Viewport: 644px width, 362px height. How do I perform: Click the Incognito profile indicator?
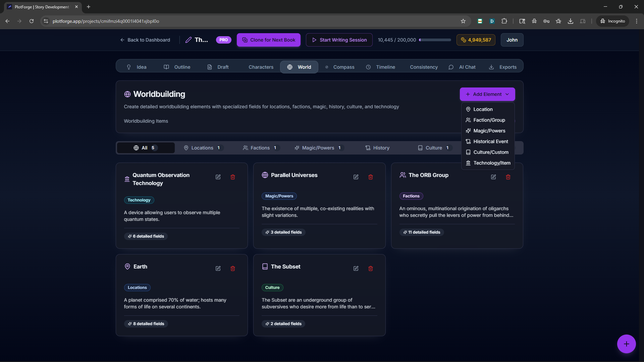613,21
